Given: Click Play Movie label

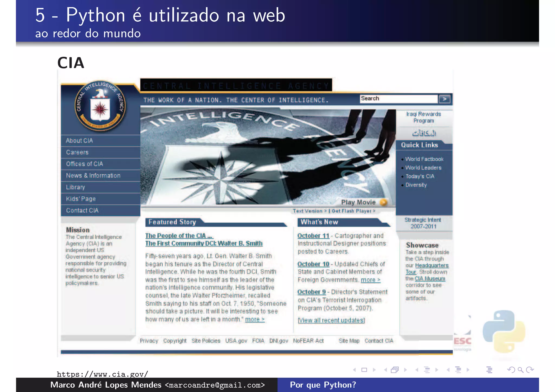Looking at the screenshot, I should click(358, 202).
